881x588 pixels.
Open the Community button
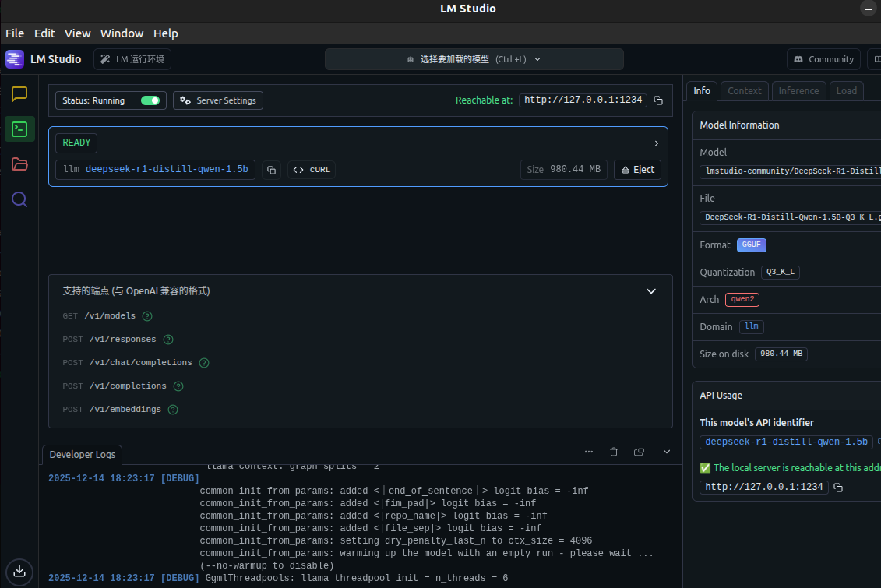(x=823, y=59)
